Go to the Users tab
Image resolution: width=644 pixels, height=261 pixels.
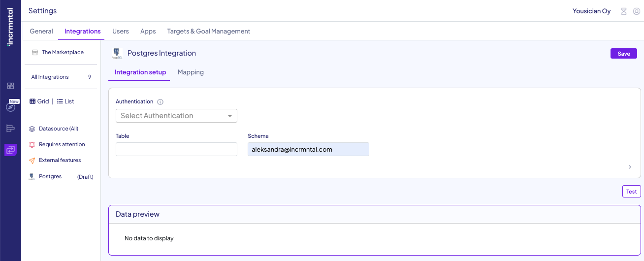point(121,31)
